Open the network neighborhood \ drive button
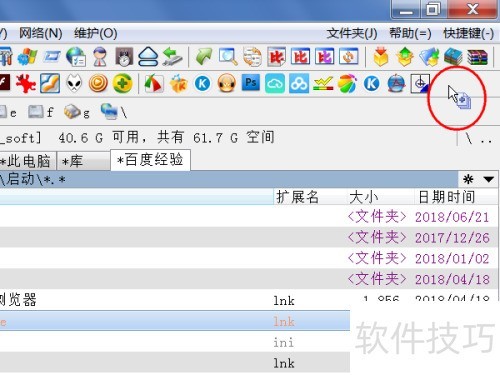This screenshot has width=500, height=375. tap(114, 112)
